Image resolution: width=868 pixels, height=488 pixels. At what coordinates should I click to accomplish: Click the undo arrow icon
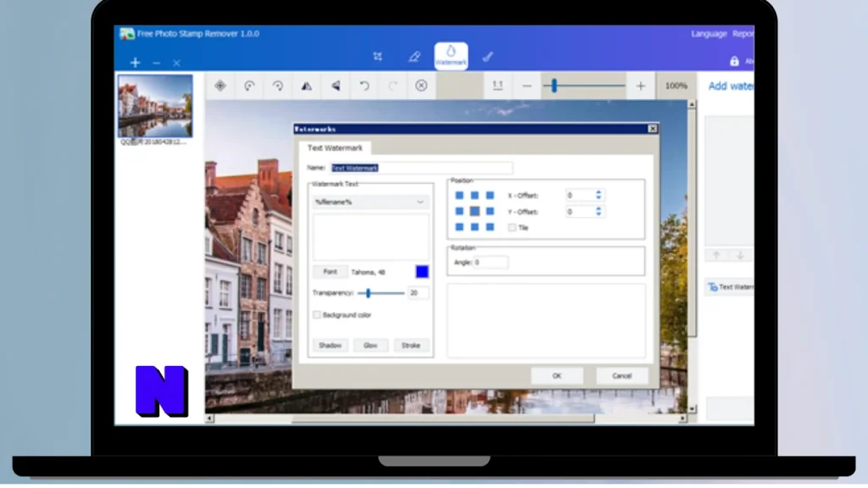coord(364,86)
